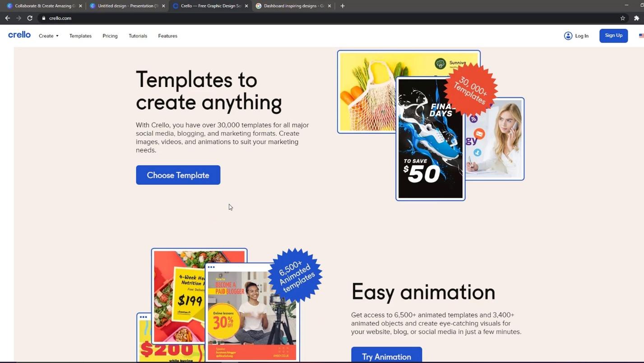Close the Untitled design tab
The height and width of the screenshot is (363, 644).
163,6
